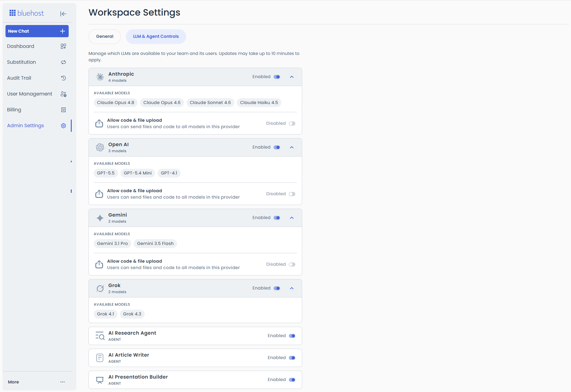
Task: Click the Audit Trail history icon
Action: [x=63, y=78]
